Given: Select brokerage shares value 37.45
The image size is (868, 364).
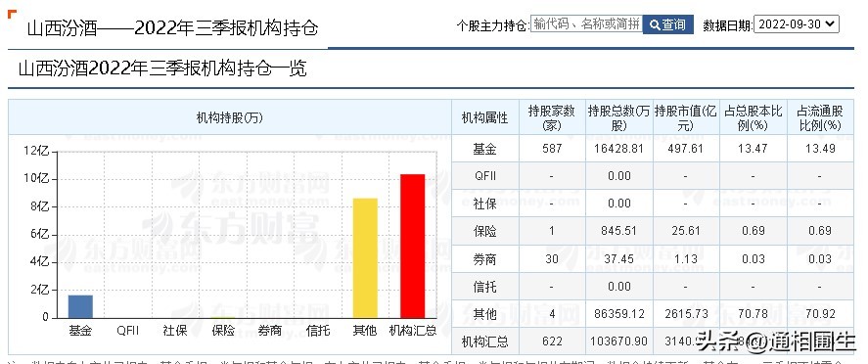Looking at the screenshot, I should (618, 259).
